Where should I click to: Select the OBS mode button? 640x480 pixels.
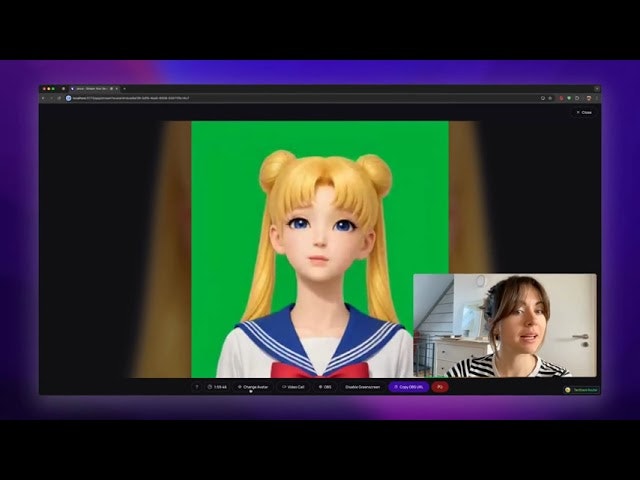click(325, 387)
